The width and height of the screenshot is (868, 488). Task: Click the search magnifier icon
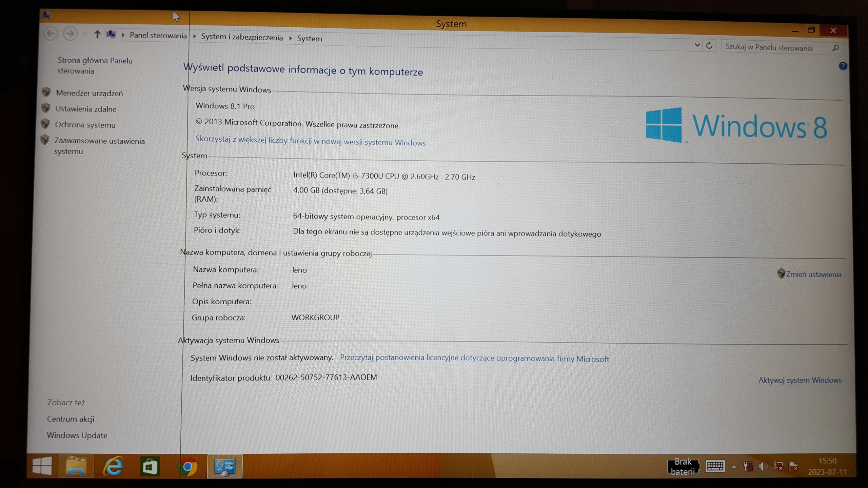(835, 48)
